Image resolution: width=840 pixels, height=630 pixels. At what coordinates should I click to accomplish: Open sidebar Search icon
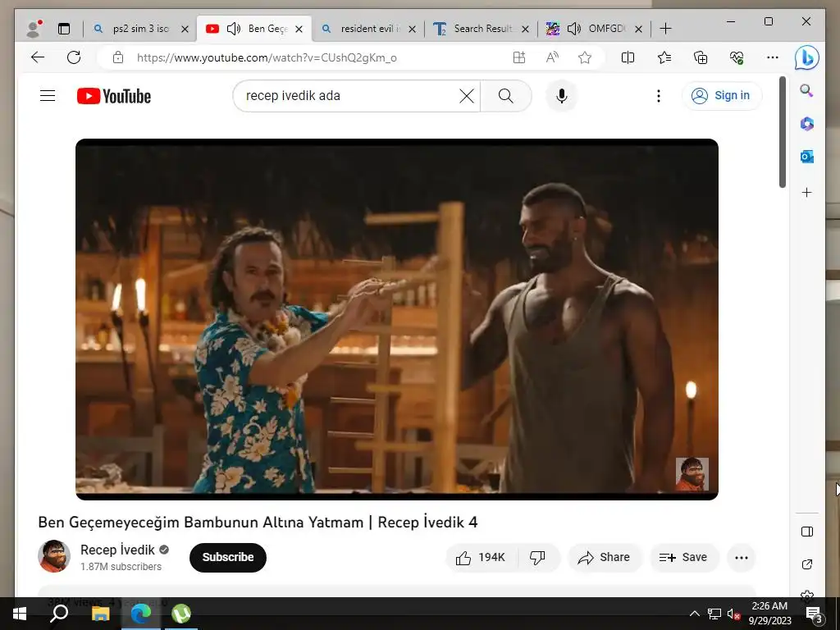tap(807, 90)
